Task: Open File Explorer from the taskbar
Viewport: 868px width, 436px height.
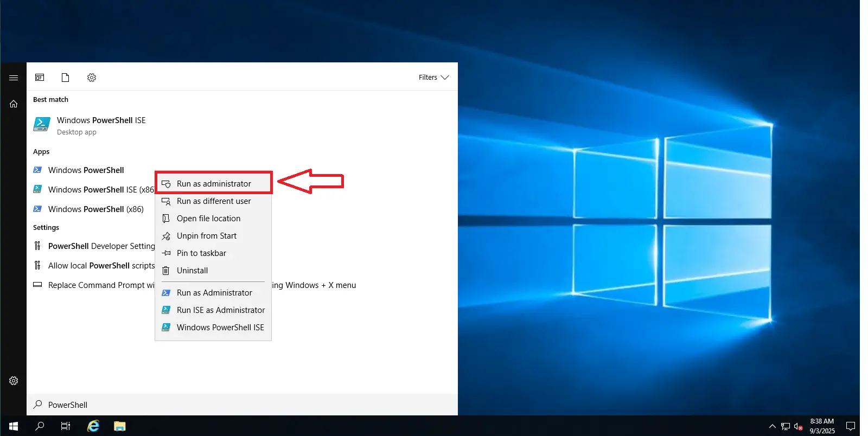Action: point(120,426)
